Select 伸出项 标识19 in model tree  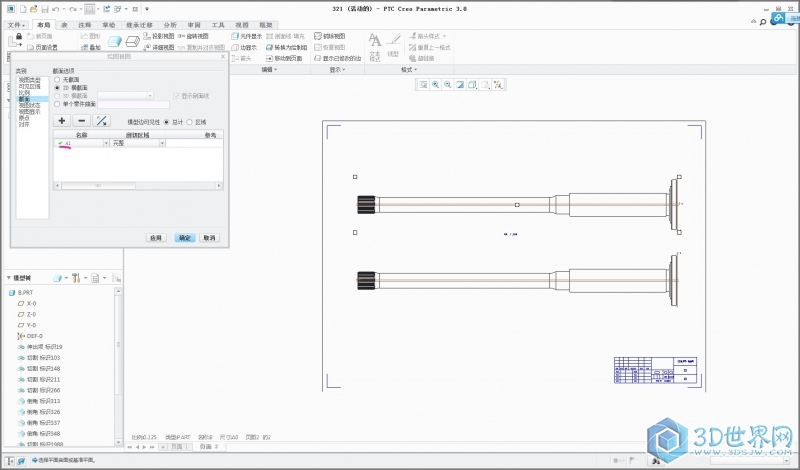(x=40, y=347)
